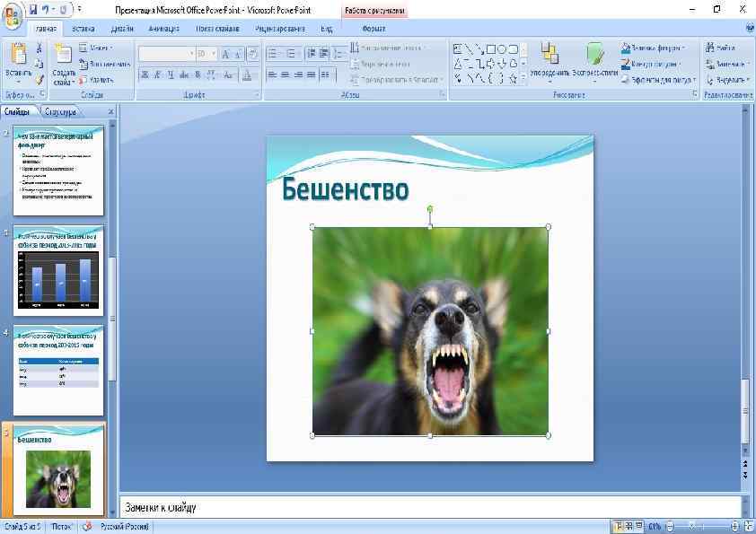The width and height of the screenshot is (756, 534).
Task: Open the Макет layout dropdown
Action: coord(95,48)
